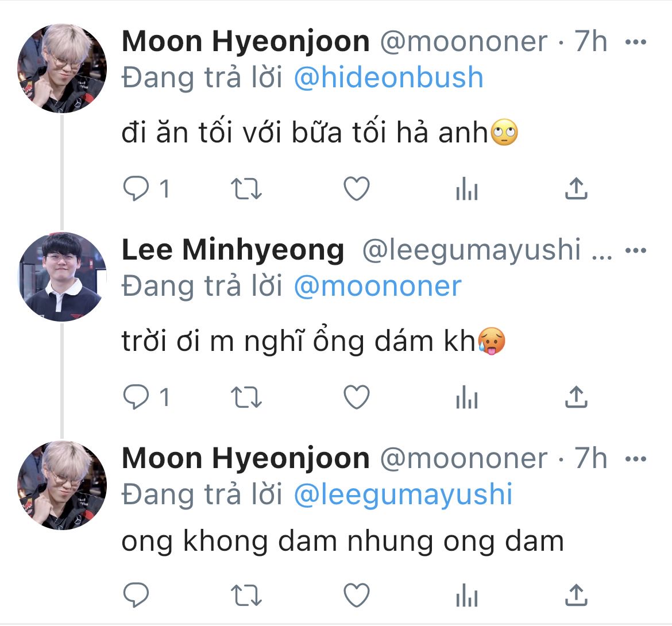The image size is (672, 626).
Task: Reply to the last tweet in thread
Action: click(x=136, y=596)
